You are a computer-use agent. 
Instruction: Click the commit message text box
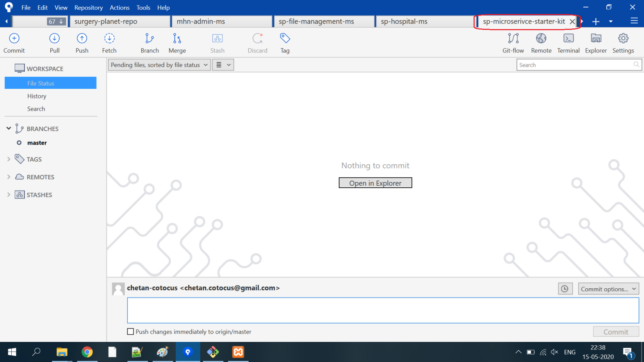(383, 310)
